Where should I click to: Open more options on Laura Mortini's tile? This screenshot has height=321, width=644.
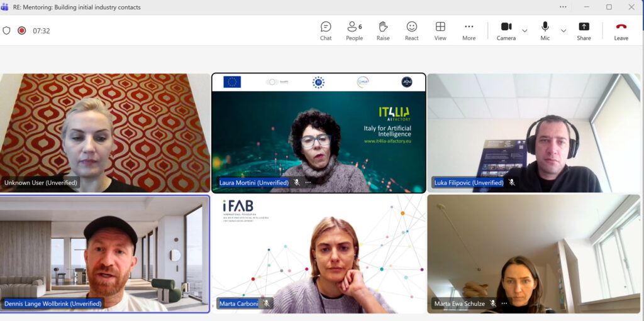coord(308,183)
